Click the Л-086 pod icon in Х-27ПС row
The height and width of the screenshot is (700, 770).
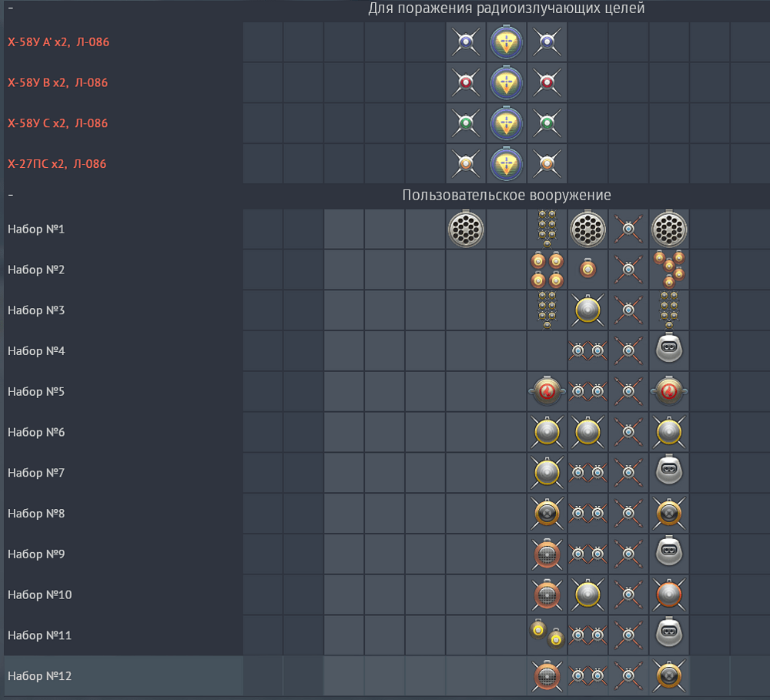pyautogui.click(x=507, y=163)
